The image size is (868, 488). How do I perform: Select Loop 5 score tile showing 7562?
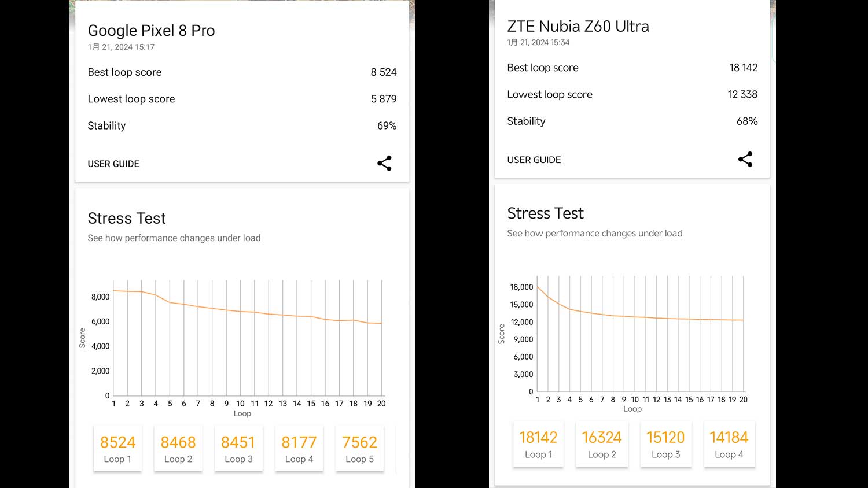point(359,449)
